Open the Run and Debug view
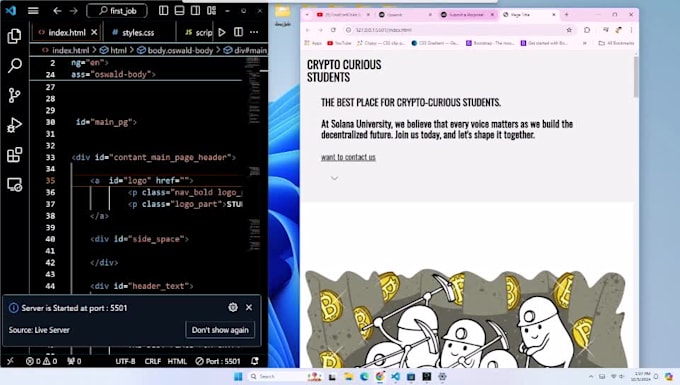680x385 pixels. tap(14, 125)
